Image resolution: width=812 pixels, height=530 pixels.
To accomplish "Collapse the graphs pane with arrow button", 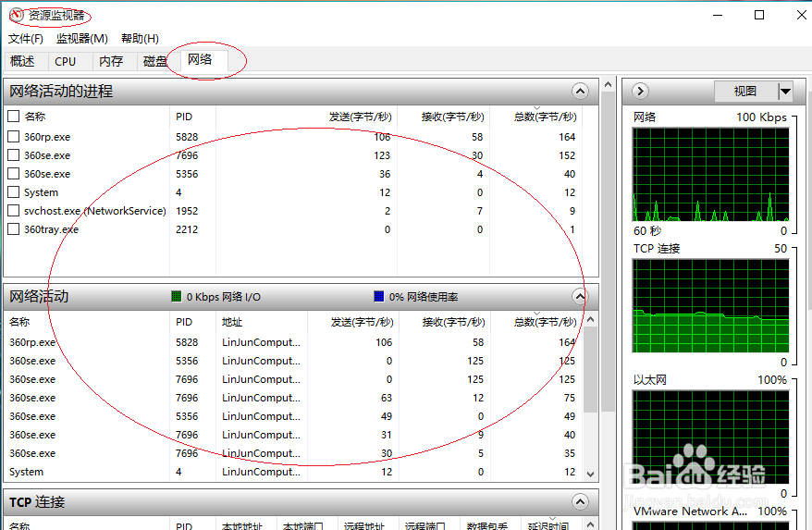I will coord(640,92).
